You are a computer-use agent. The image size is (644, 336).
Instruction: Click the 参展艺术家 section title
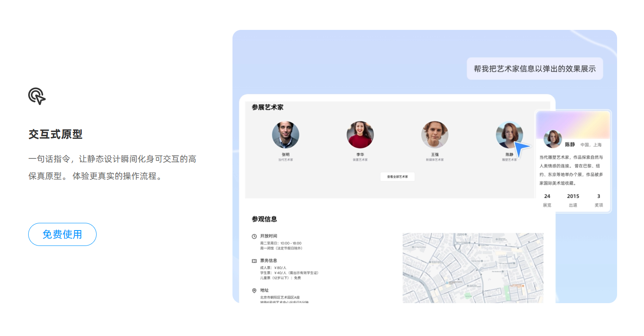(x=268, y=108)
